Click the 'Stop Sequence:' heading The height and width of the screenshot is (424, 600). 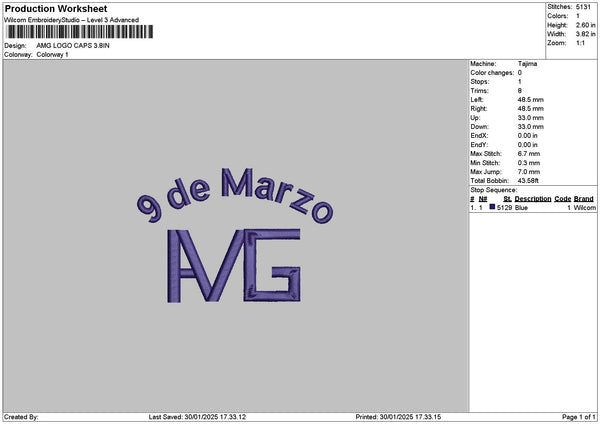point(494,190)
